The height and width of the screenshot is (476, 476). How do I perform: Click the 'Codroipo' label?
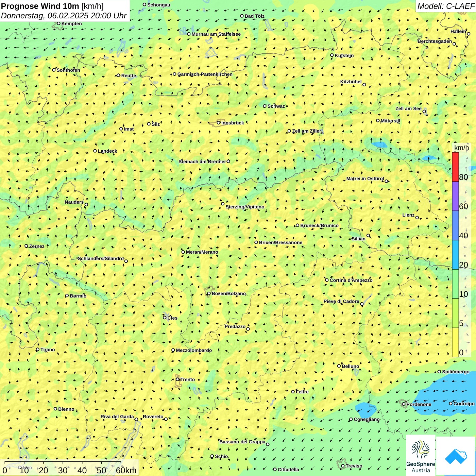[x=464, y=404]
